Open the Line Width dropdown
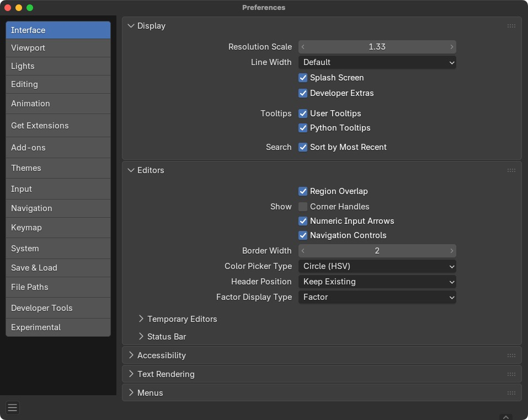 [x=377, y=62]
